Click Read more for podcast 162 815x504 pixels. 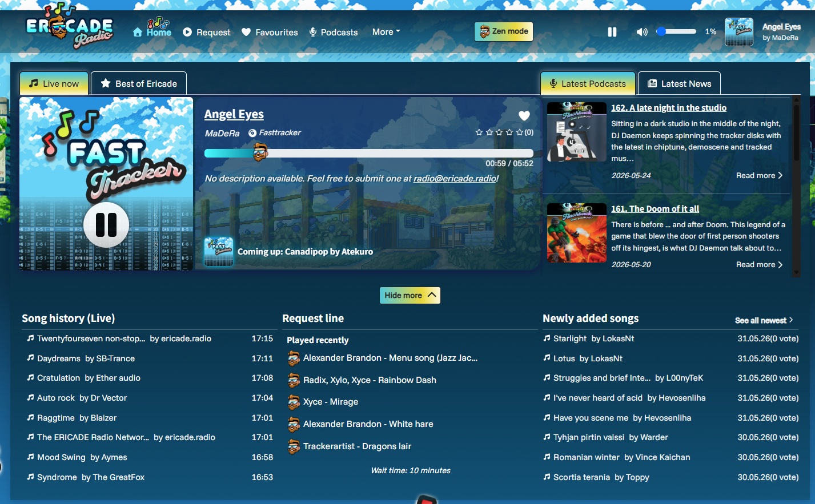(760, 175)
